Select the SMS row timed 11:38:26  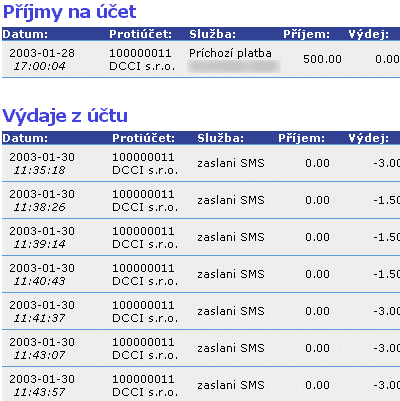click(x=201, y=200)
